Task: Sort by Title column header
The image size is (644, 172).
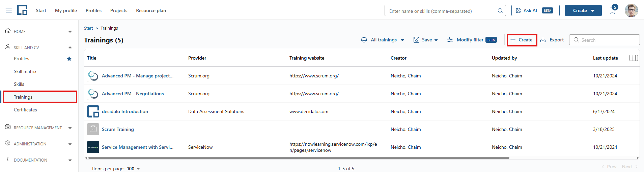Action: (x=92, y=58)
